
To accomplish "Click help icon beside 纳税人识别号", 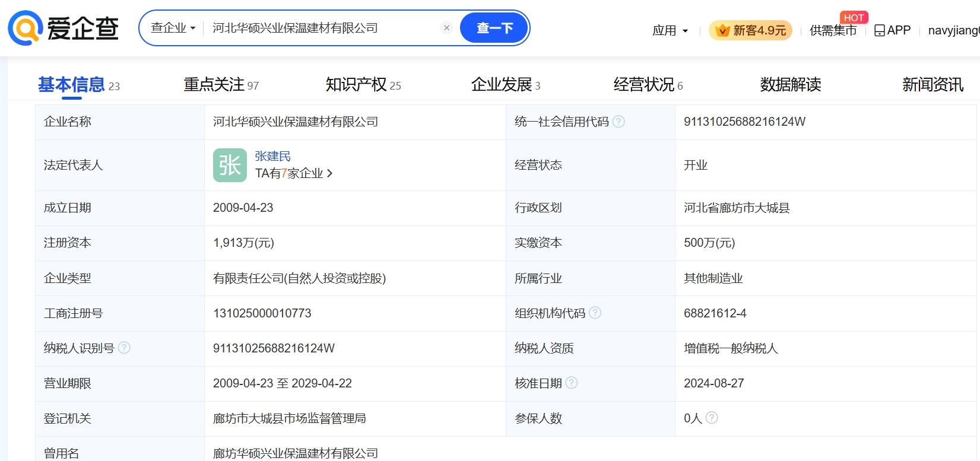I will 124,348.
